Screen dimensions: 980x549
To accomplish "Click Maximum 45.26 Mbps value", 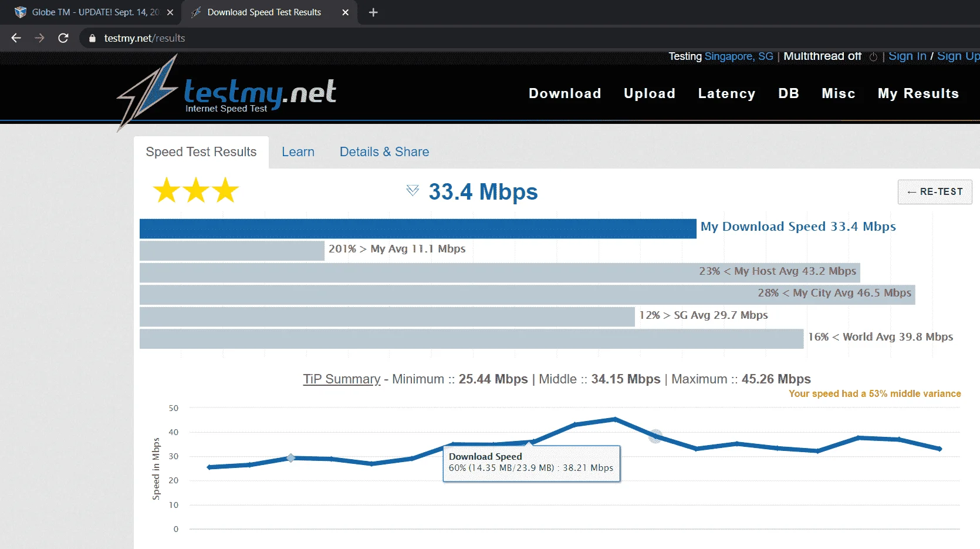I will 776,379.
